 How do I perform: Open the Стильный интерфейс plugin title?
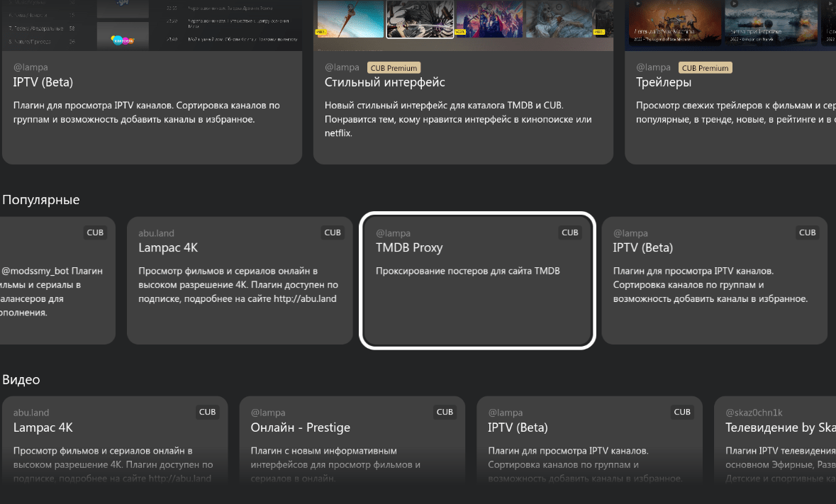tap(384, 82)
